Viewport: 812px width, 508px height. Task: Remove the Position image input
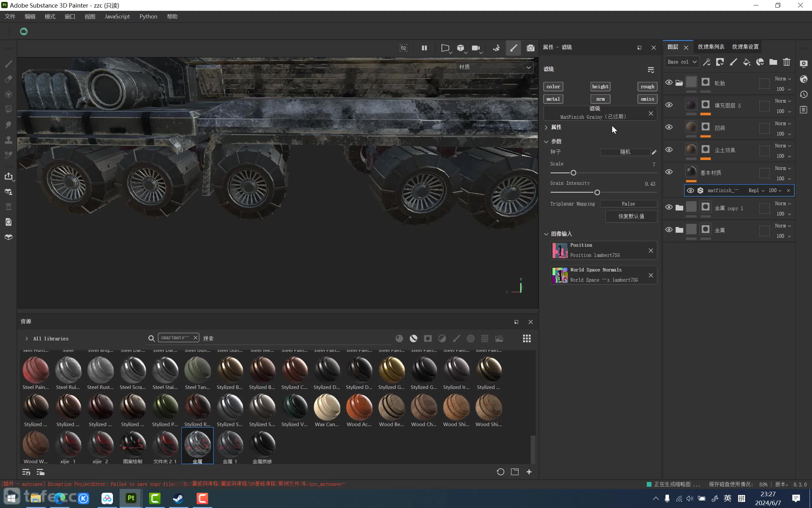[x=651, y=251]
